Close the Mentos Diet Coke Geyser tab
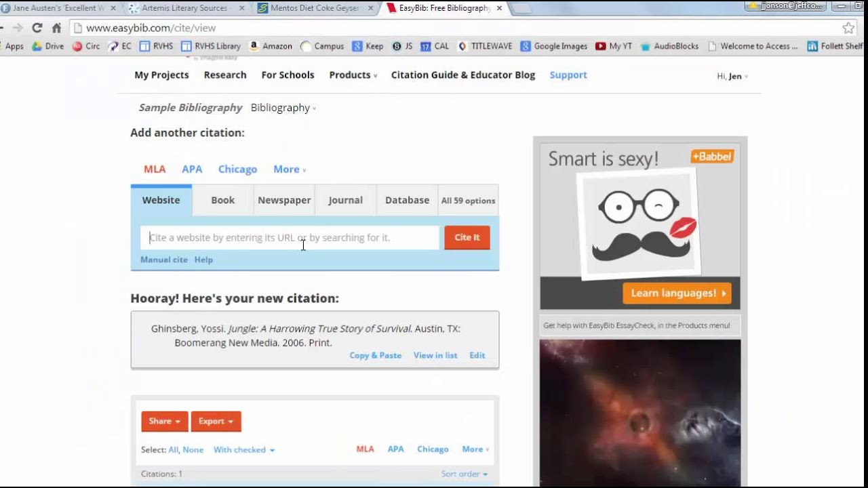Viewport: 868px width, 488px height. click(372, 8)
